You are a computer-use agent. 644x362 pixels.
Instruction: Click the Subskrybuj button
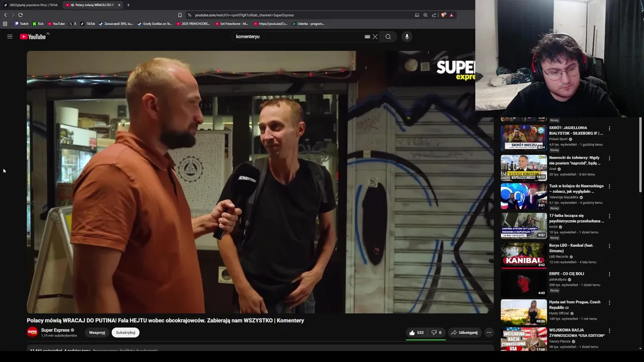pos(125,332)
